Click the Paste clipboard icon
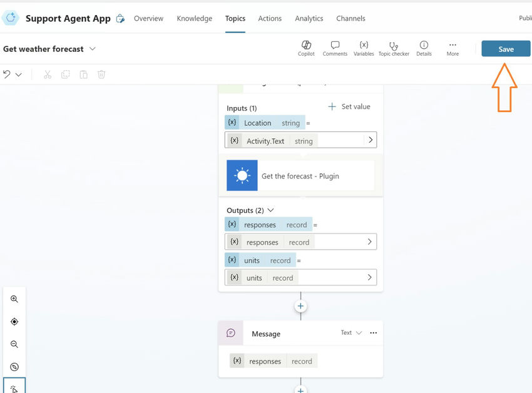Screen dimensions: 532x393 [x=83, y=74]
